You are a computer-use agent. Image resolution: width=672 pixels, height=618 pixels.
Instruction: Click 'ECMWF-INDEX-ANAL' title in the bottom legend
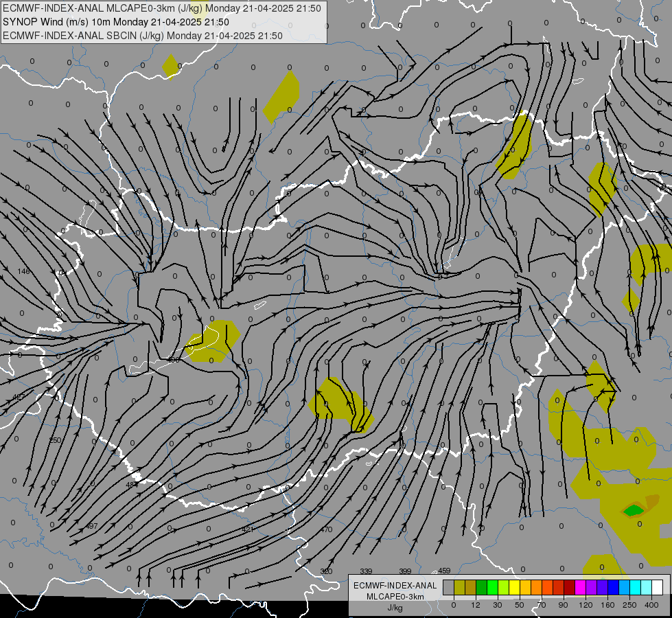pos(395,586)
